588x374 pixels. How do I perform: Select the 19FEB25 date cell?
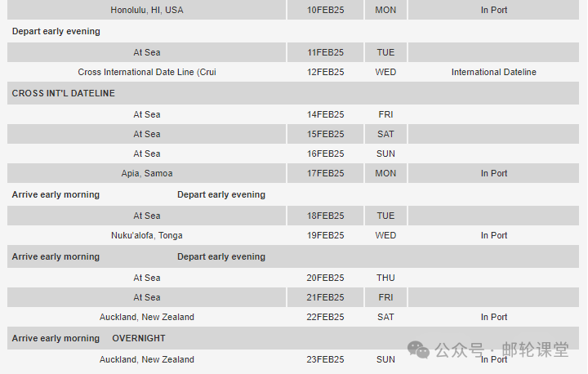325,235
